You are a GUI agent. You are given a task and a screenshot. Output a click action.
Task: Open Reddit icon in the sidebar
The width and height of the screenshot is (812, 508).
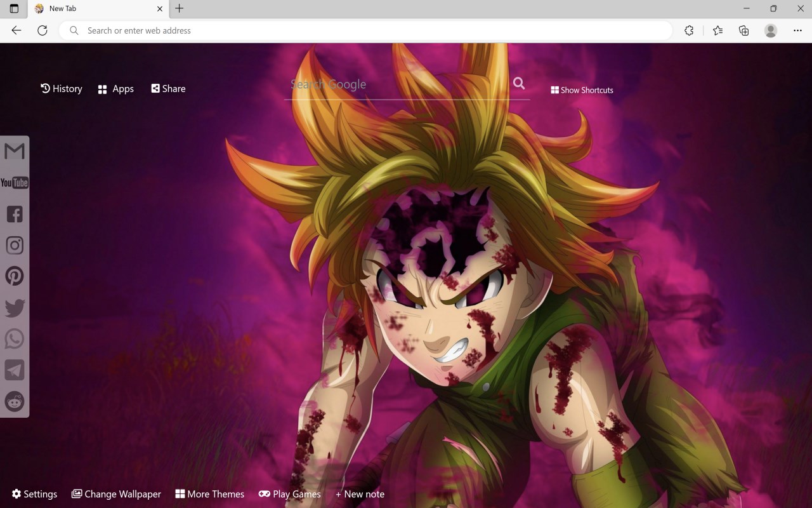click(15, 401)
